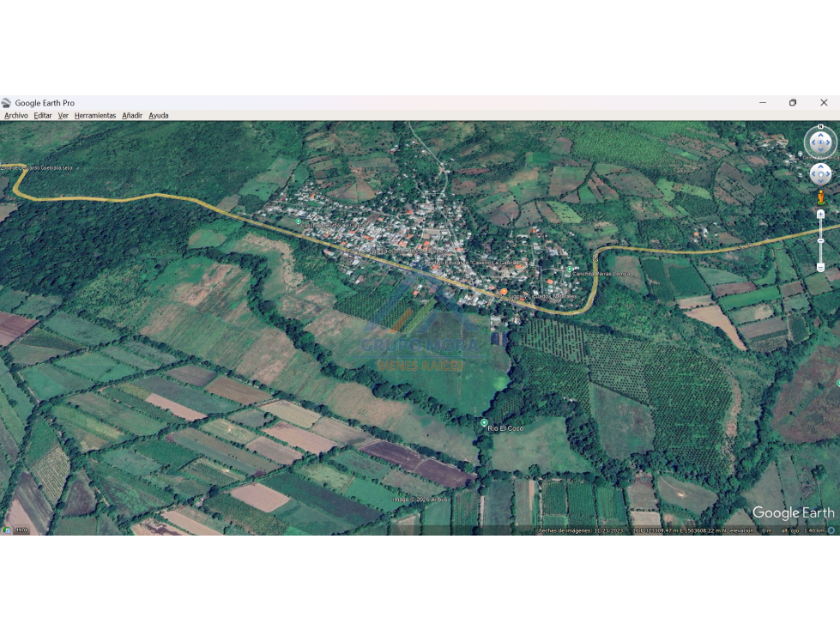This screenshot has height=630, width=840.
Task: Close the Google Earth Pro window
Action: click(x=824, y=102)
